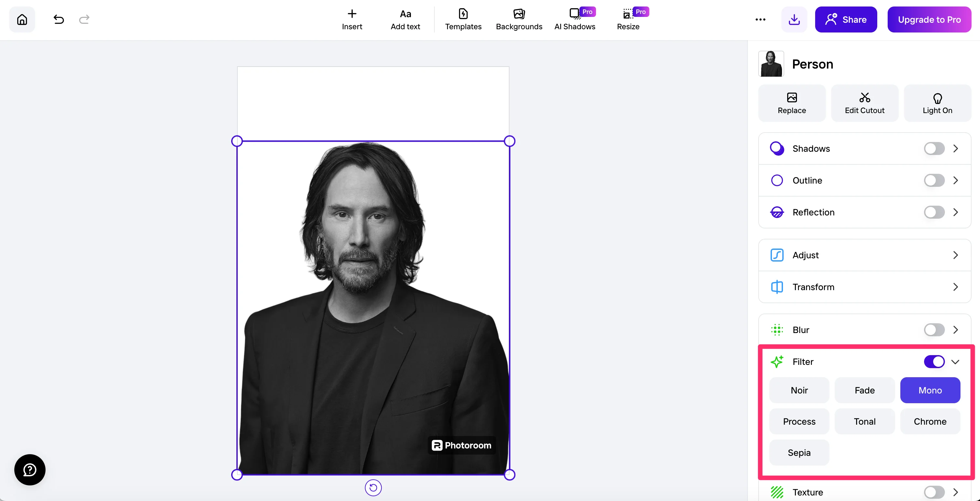Expand the Adjust settings chevron
This screenshot has height=501, width=980.
(955, 255)
